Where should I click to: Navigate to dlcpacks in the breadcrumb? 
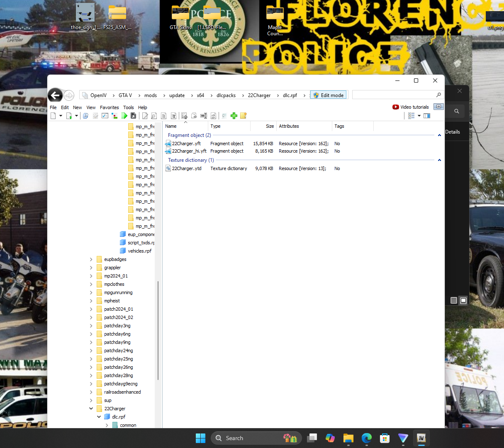click(226, 95)
